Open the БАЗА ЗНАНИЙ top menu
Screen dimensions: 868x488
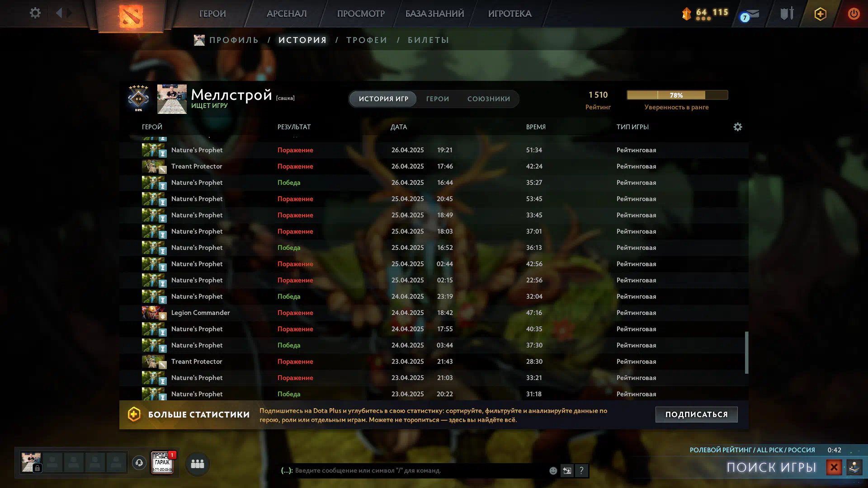434,14
